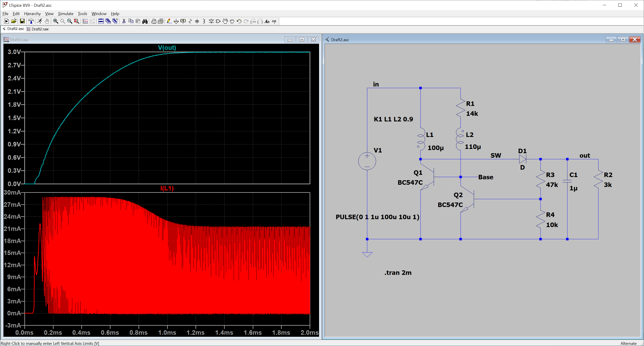This screenshot has height=346, width=644.
Task: Open the Simulate menu
Action: [x=66, y=14]
